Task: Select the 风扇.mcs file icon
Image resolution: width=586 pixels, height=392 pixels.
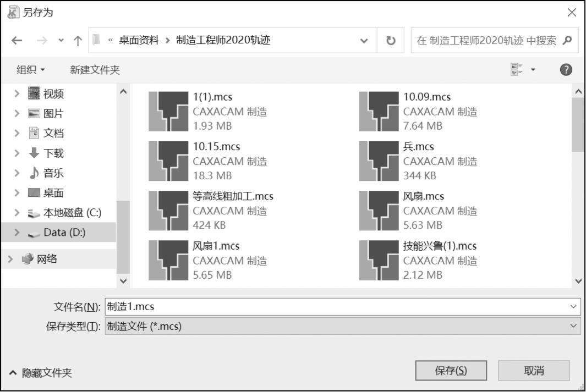Action: [379, 211]
